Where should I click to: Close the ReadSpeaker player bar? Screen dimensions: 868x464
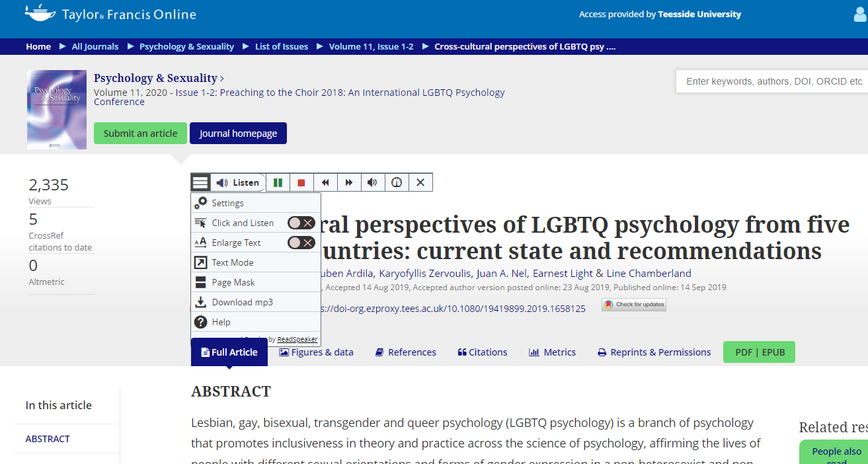click(x=420, y=182)
